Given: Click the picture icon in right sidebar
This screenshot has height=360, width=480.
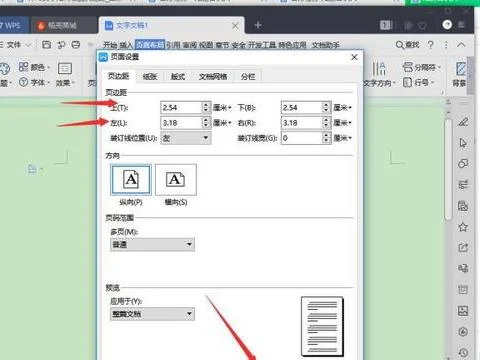Looking at the screenshot, I should point(463,311).
